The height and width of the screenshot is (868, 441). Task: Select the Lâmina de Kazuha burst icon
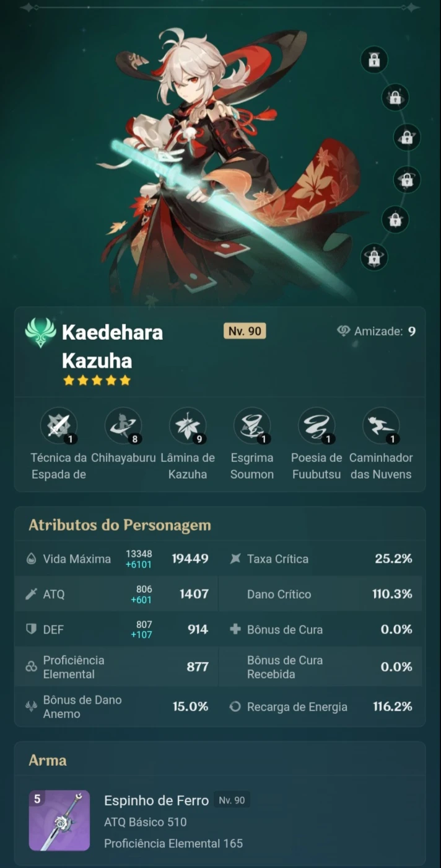(188, 425)
